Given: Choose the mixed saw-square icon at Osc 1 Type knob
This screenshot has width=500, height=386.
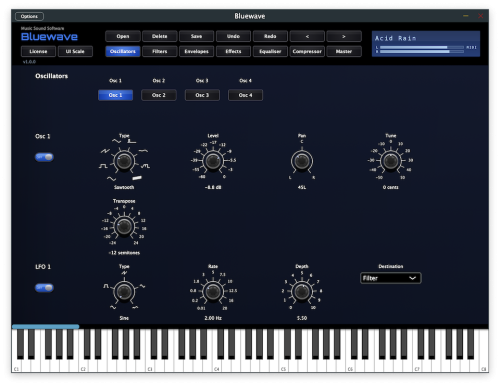Looking at the screenshot, I should click(145, 166).
